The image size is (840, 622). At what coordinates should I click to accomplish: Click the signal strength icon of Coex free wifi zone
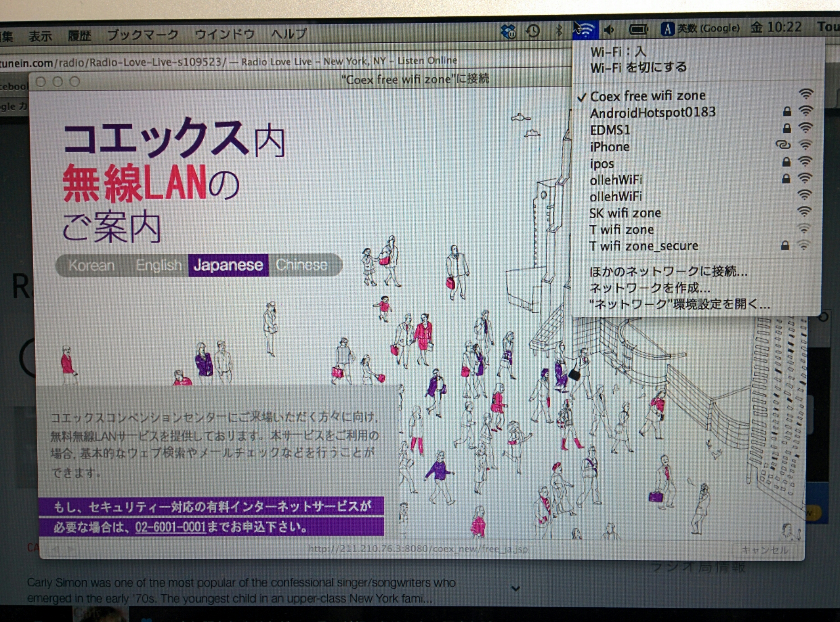[806, 94]
